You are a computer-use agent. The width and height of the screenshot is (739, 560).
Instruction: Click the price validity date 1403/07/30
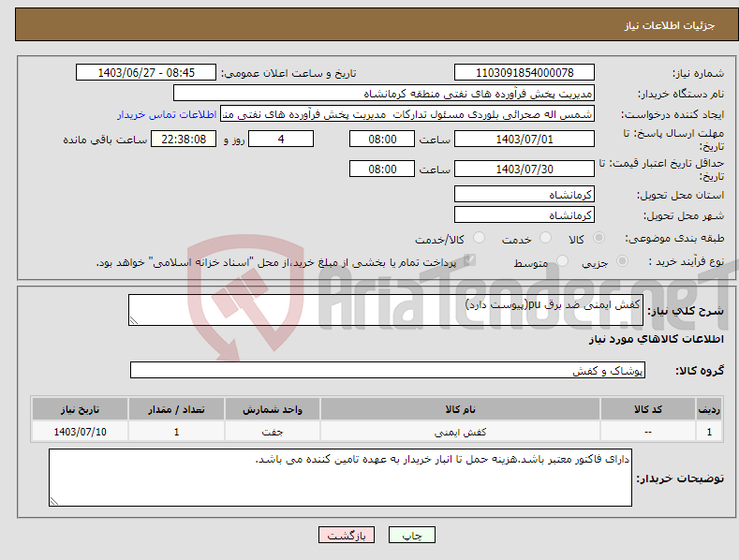point(525,169)
